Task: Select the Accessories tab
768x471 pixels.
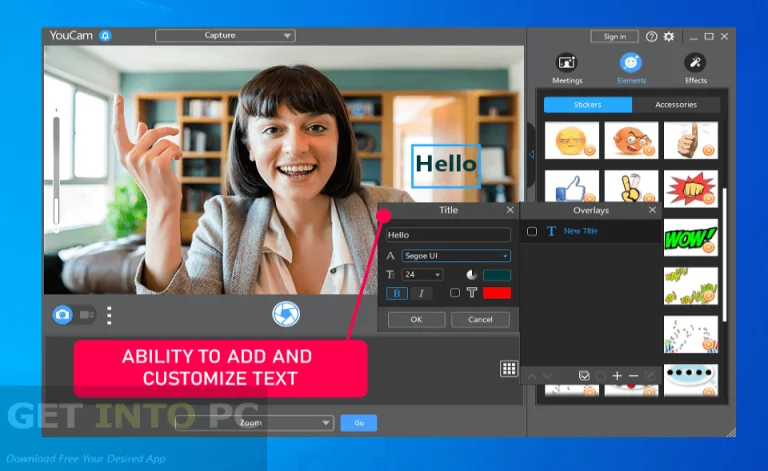Action: [x=676, y=105]
